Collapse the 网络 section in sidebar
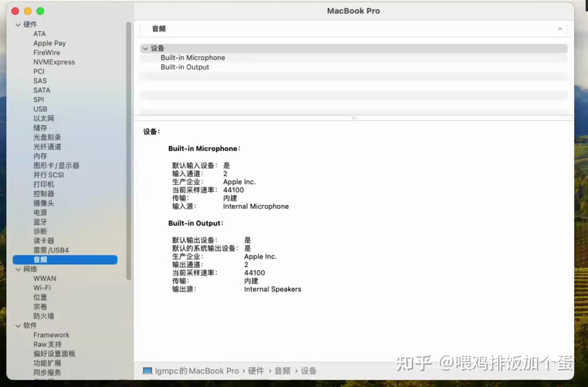 [18, 269]
